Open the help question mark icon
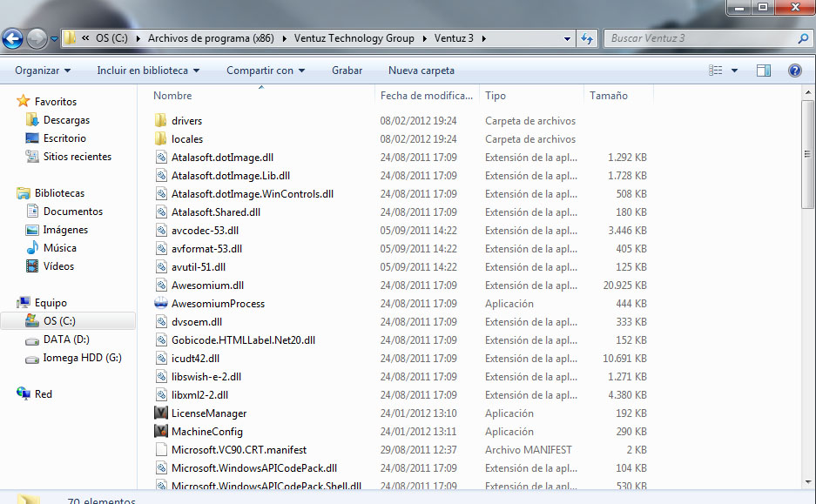 click(x=794, y=71)
